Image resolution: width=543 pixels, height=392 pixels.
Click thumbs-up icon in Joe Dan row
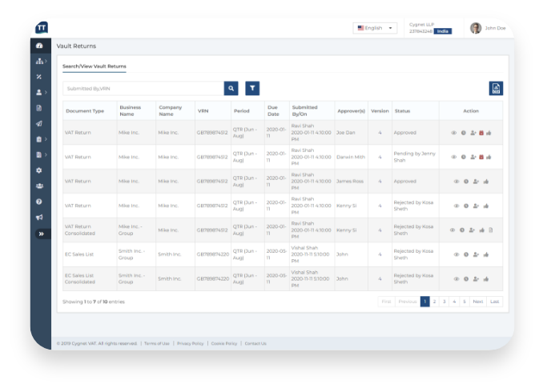489,133
